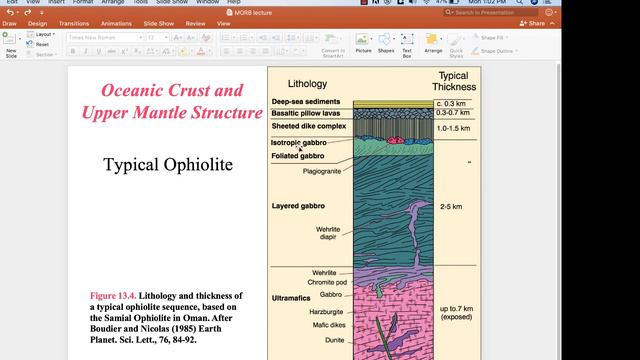Screen dimensions: 640x360
Task: Toggle Strikethrough formatting
Action: [111, 51]
